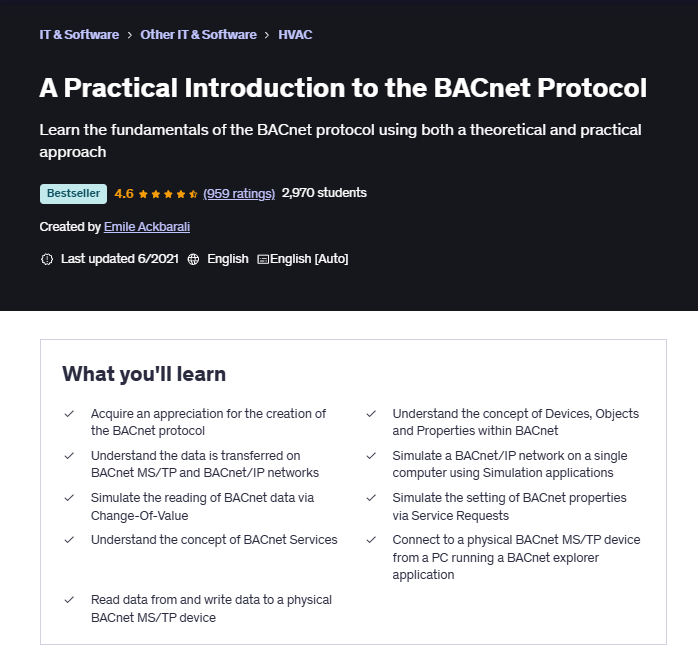Click the last updated alert badge icon
Screen dimensions: 698x659
point(46,259)
